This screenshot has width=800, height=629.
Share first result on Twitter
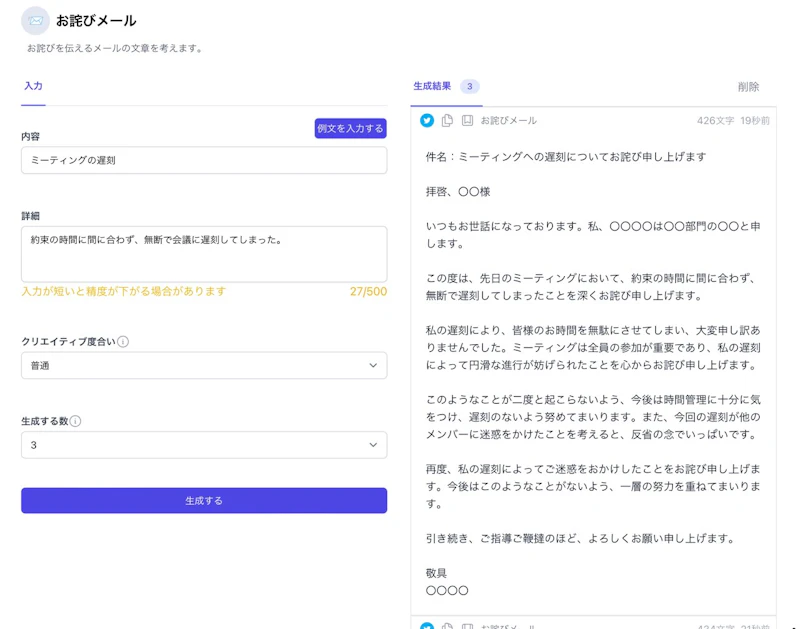[427, 120]
